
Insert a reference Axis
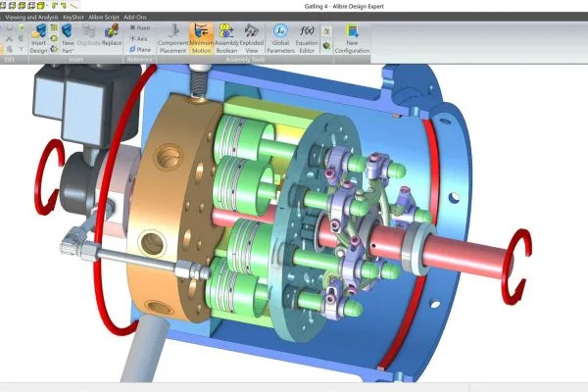[138, 38]
